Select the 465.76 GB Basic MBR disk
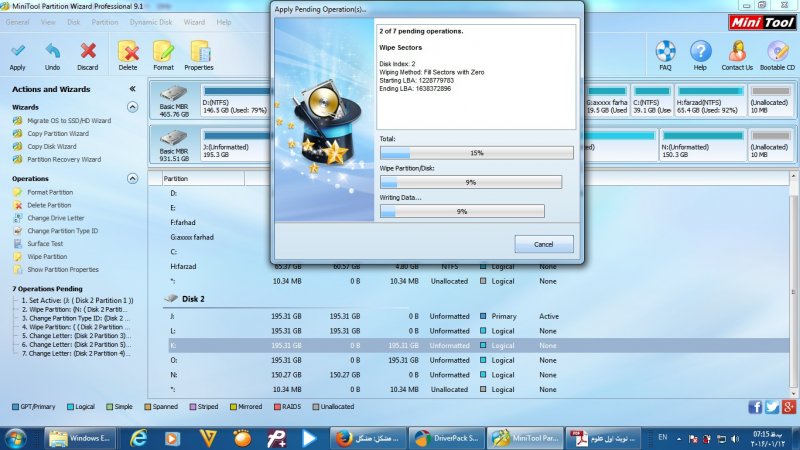The image size is (800, 450). tap(174, 101)
